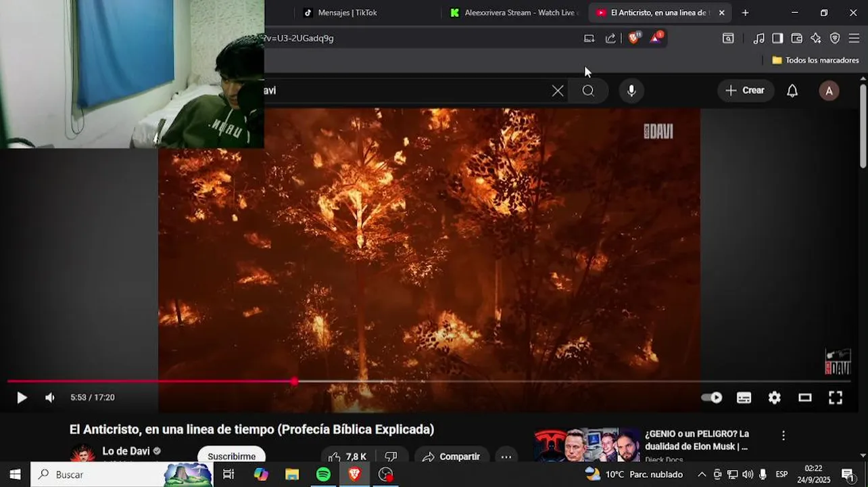This screenshot has width=868, height=487.
Task: Open the weather widget 10°C Parc. nublado
Action: click(x=634, y=474)
